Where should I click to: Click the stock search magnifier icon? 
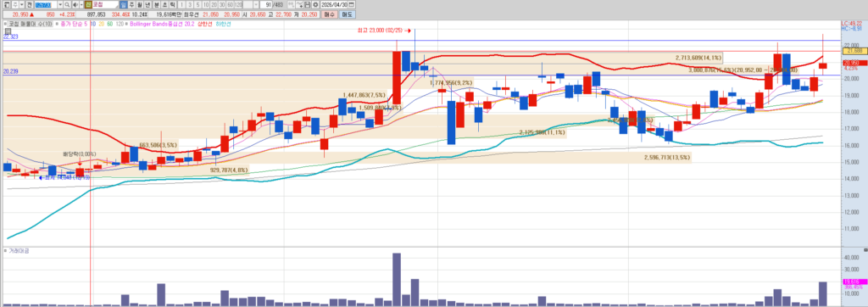(x=67, y=4)
